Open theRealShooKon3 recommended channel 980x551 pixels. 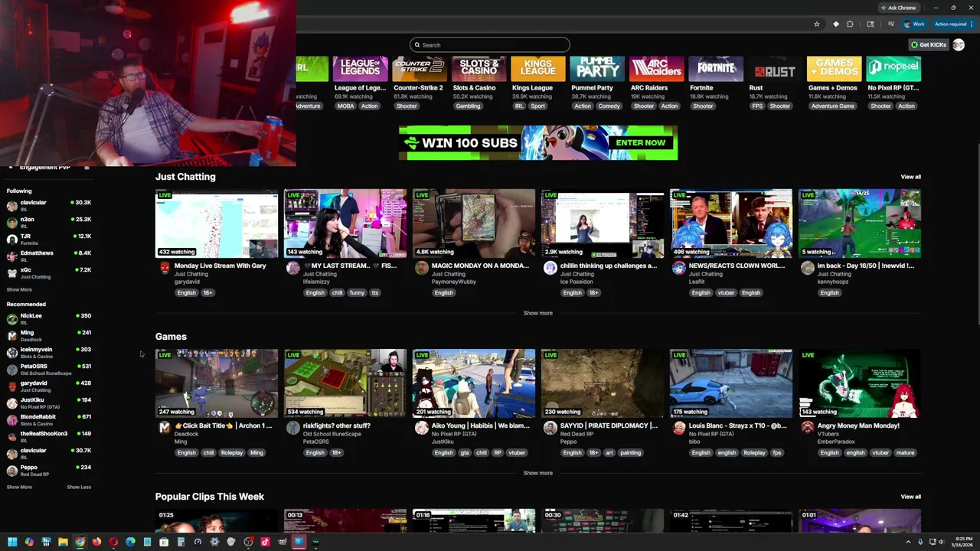[49, 436]
